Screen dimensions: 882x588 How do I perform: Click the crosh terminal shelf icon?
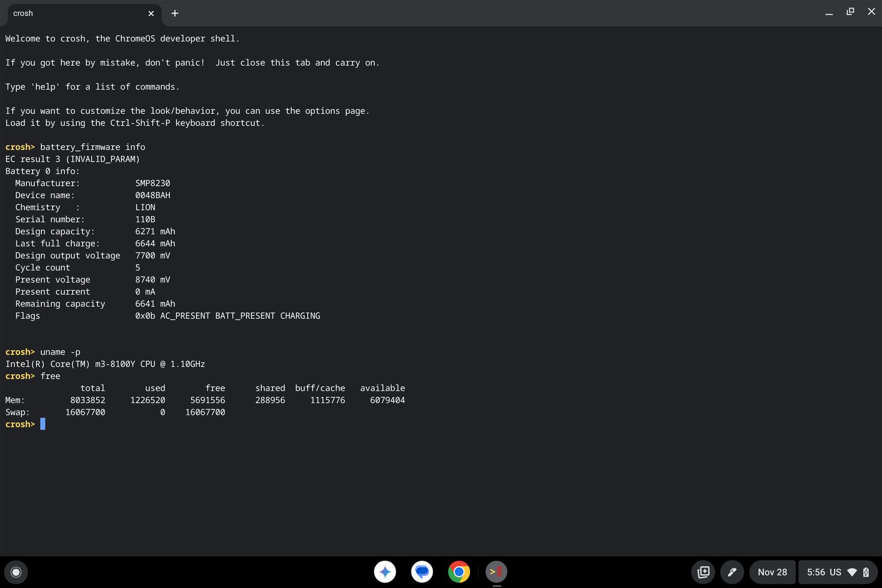click(x=496, y=572)
